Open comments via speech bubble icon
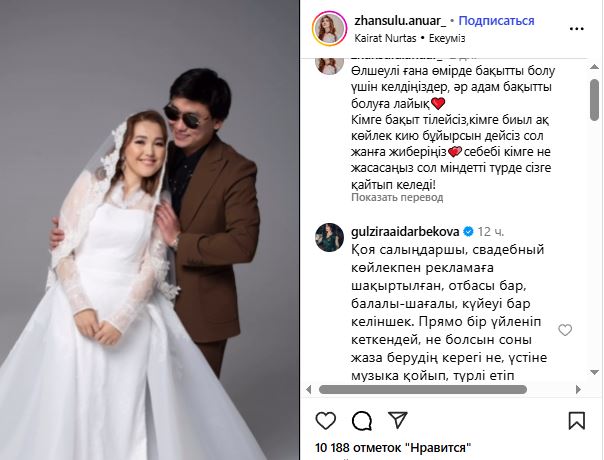604x460 pixels. pos(362,421)
